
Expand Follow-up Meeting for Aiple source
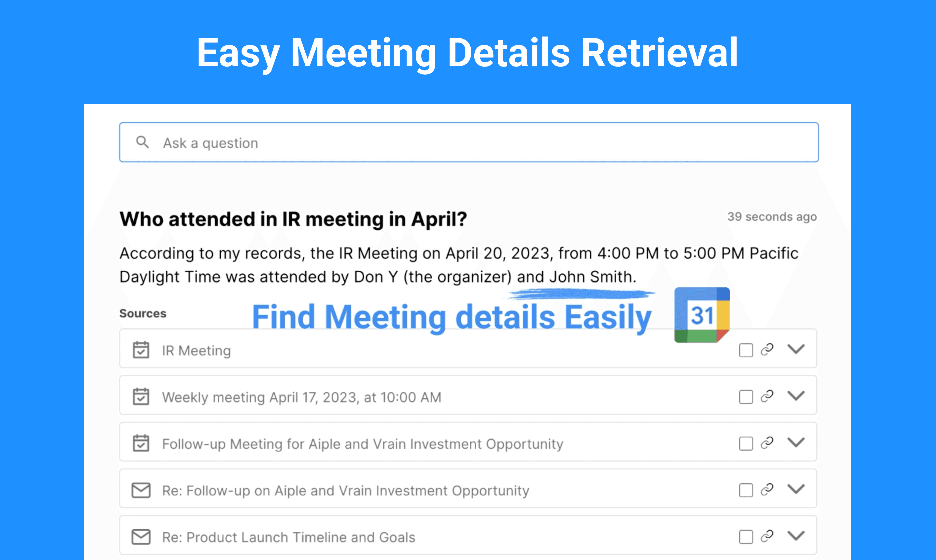click(x=796, y=442)
